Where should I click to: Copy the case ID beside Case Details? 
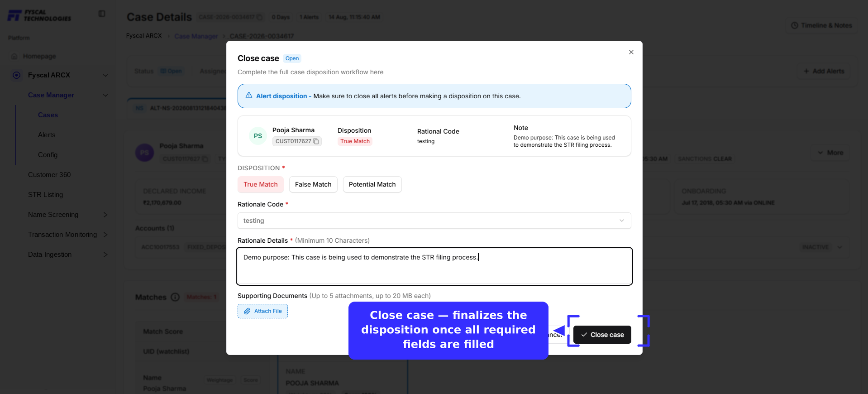tap(260, 17)
